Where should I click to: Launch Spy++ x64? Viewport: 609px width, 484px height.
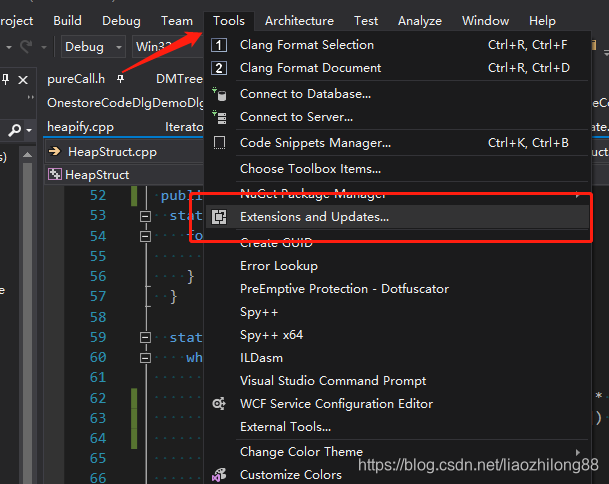tap(397, 335)
